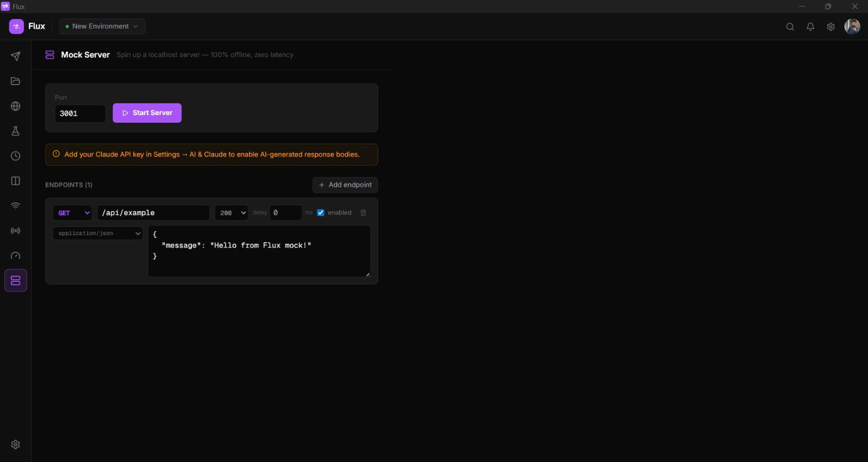Open the clock history icon in sidebar
This screenshot has width=868, height=462.
pos(16,156)
